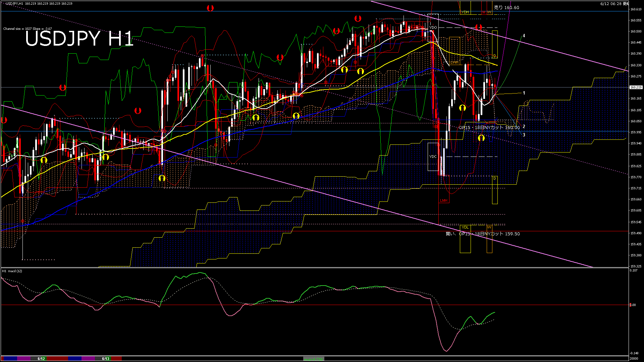Click the 6/12 06:28 update timestamp
Screen dimensions: 644x362
click(x=614, y=4)
